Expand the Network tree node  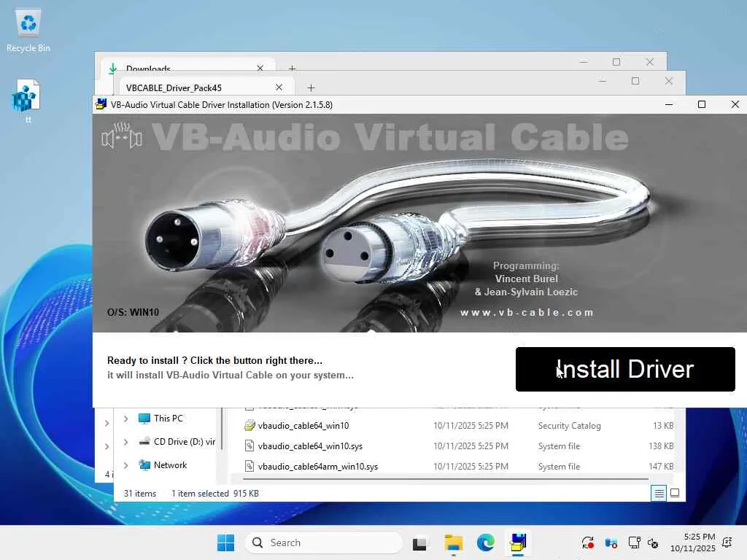click(125, 465)
